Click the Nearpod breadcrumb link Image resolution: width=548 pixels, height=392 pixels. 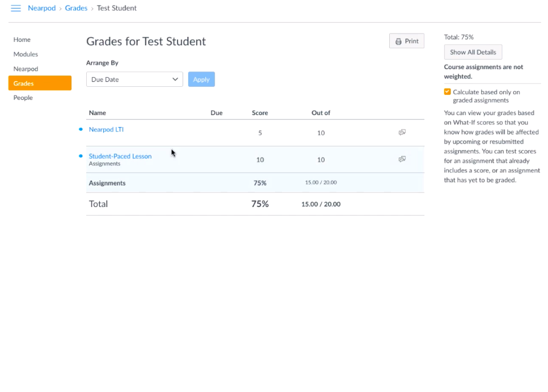click(x=42, y=9)
